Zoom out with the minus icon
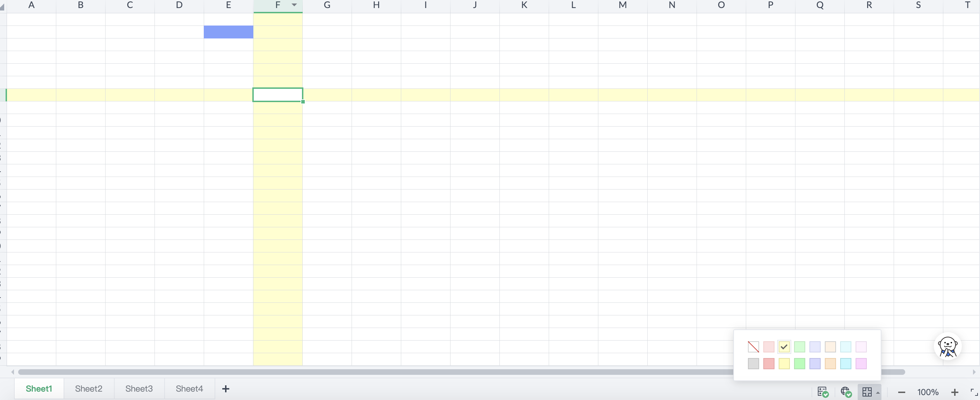980x400 pixels. [901, 392]
